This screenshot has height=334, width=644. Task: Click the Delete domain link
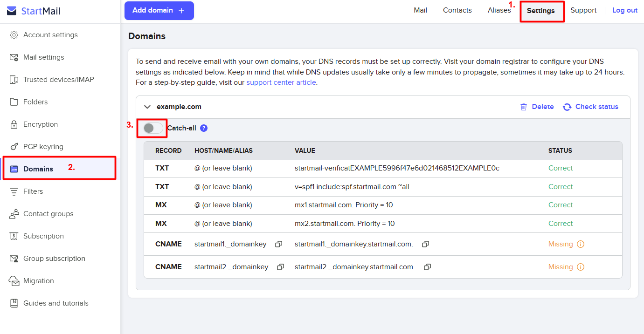tap(543, 107)
